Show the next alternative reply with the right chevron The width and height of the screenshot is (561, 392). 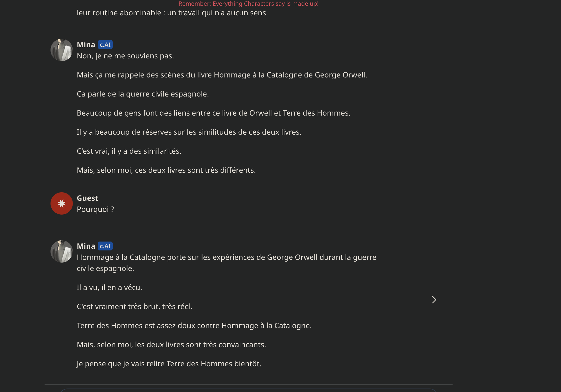(x=434, y=300)
